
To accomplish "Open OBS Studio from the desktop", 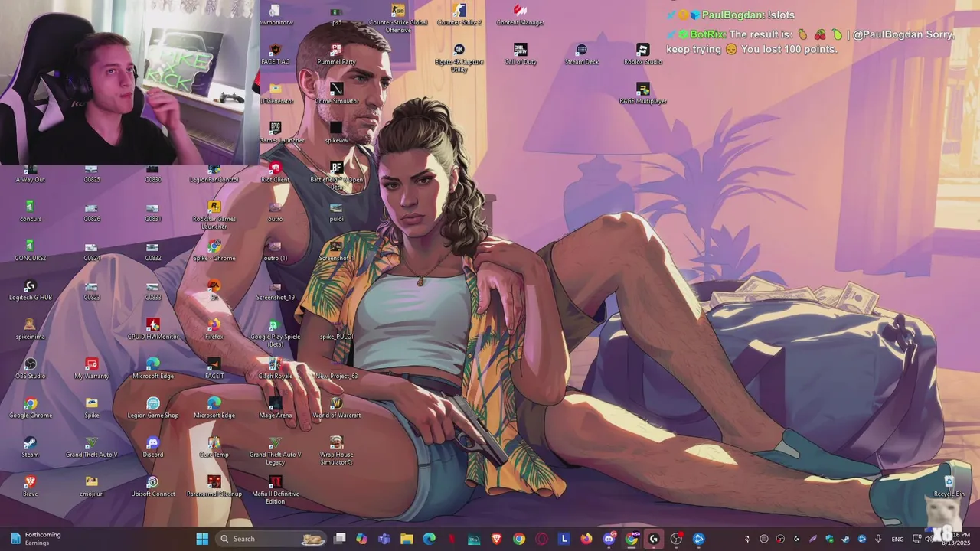I will coord(31,368).
